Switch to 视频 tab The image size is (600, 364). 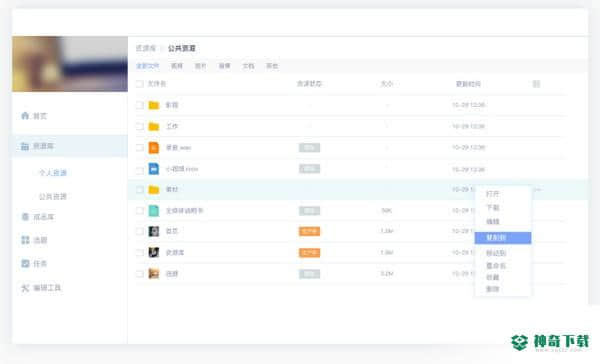pos(177,66)
